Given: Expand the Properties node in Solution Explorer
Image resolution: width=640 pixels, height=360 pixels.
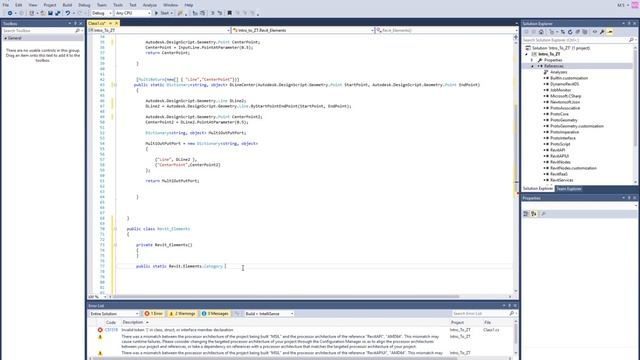Looking at the screenshot, I should 532,60.
